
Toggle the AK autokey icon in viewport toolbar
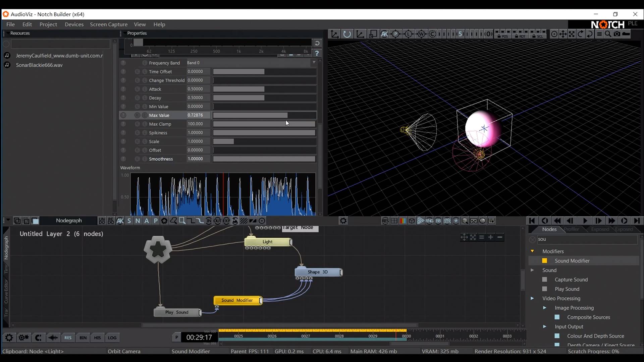coord(384,34)
